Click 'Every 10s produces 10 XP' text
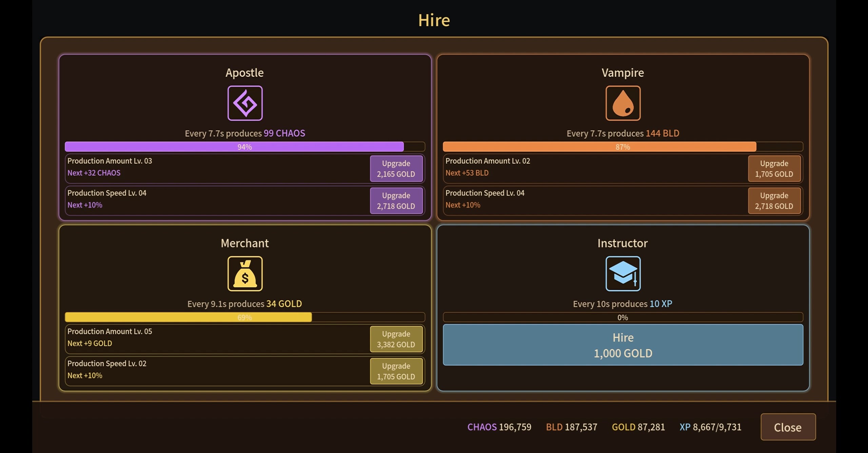 point(623,304)
